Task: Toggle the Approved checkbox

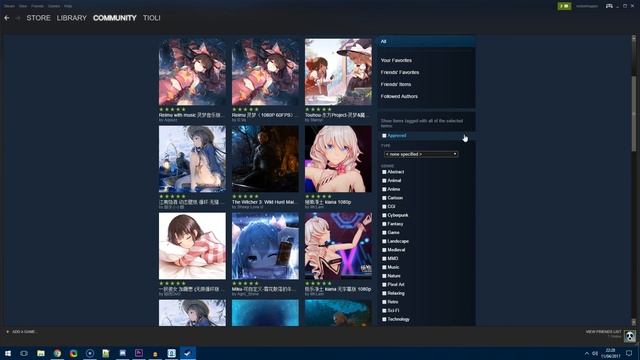Action: pos(384,136)
